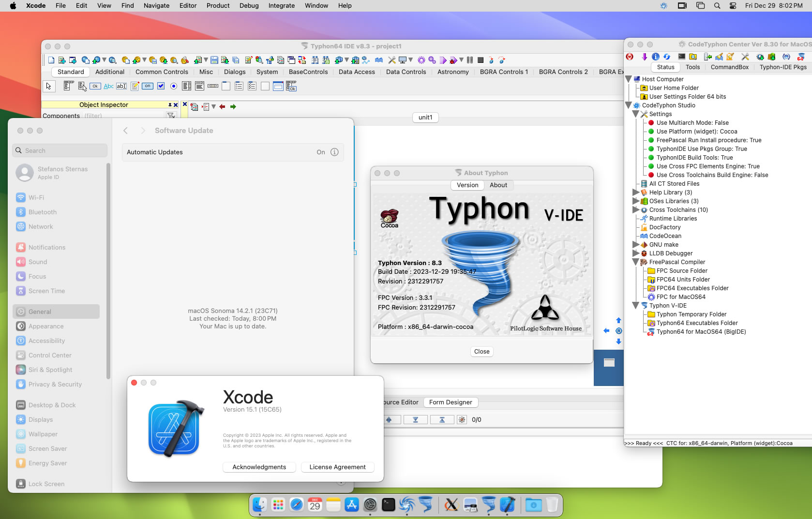Image resolution: width=812 pixels, height=519 pixels.
Task: Collapse the CodeTyphon Studio tree node
Action: coord(629,105)
